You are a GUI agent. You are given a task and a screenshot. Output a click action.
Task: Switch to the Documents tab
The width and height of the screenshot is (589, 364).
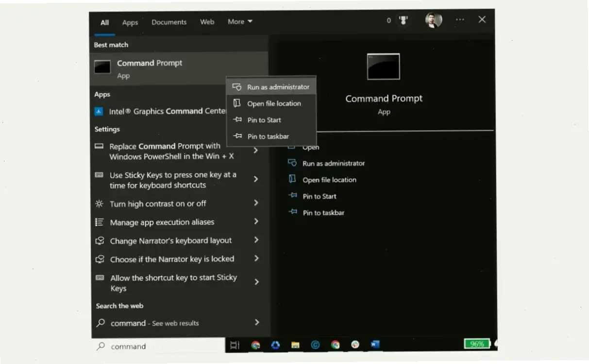click(x=168, y=22)
